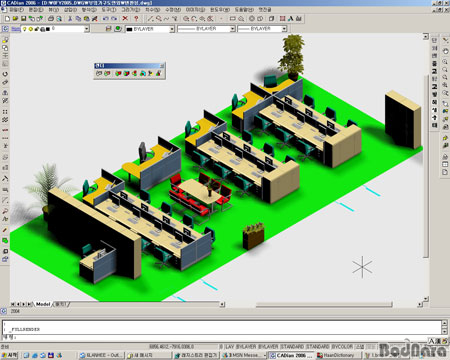Screen dimensions: 450x360
Task: Click the Windows Start button
Action: [x=9, y=355]
